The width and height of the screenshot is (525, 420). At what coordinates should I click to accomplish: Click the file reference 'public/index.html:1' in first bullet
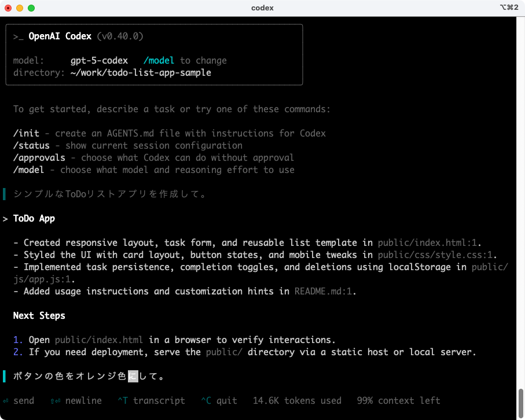(x=427, y=242)
